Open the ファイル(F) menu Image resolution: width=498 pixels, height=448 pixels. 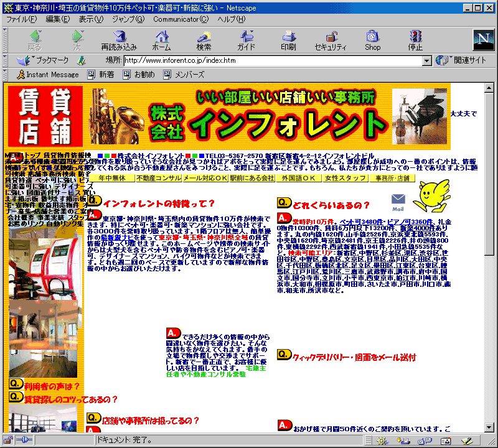[x=22, y=19]
